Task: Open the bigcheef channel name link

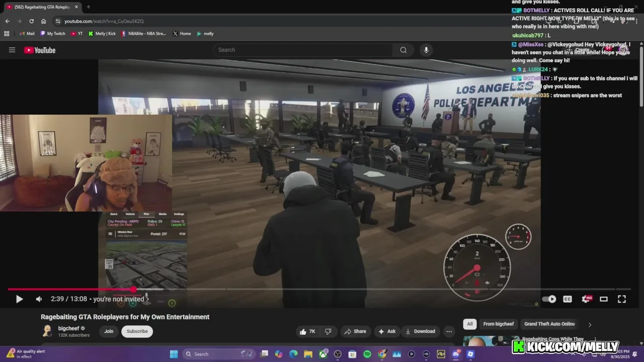Action: point(68,328)
